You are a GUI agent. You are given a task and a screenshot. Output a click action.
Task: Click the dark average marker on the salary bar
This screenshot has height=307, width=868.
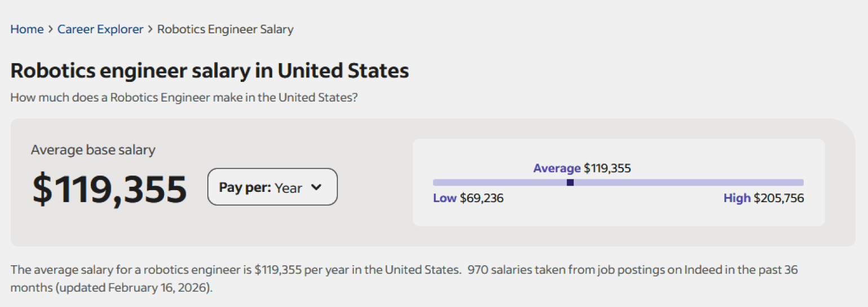[x=570, y=182]
